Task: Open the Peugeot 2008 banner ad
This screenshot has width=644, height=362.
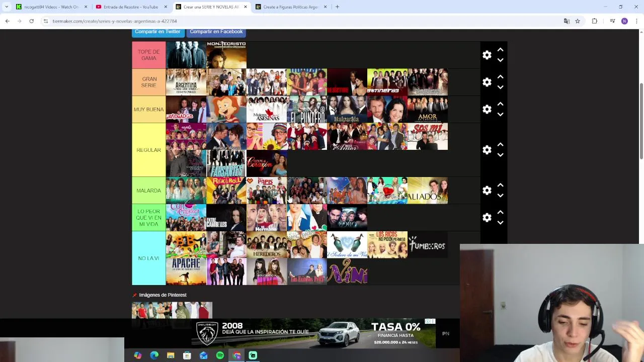Action: [312, 333]
